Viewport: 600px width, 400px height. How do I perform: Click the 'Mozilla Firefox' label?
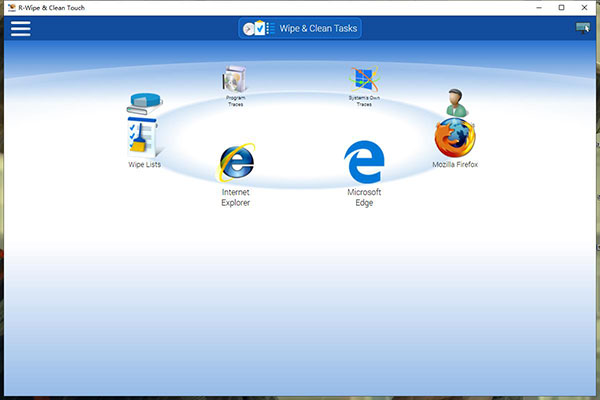click(455, 165)
